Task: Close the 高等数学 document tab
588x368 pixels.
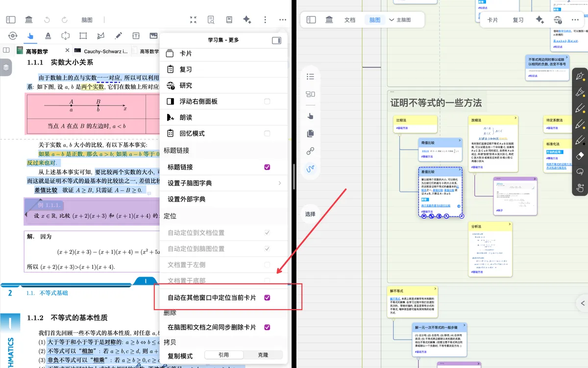Action: [x=67, y=51]
